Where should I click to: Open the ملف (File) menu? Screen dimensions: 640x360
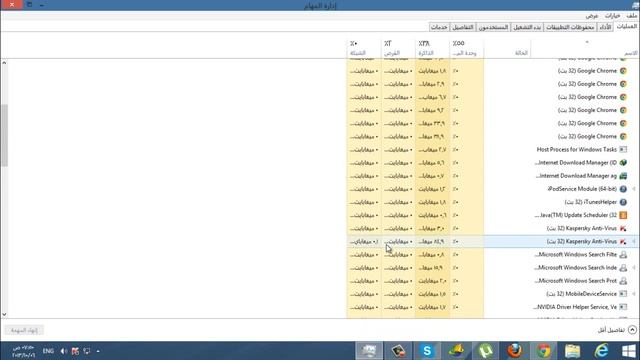click(632, 16)
